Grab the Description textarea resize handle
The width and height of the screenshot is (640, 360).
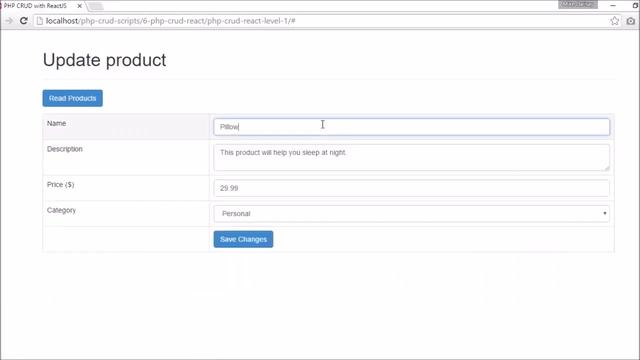607,168
